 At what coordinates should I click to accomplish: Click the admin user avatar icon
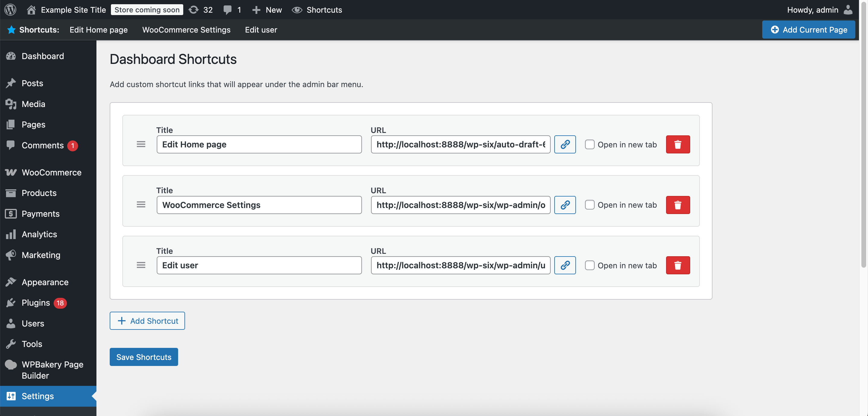pyautogui.click(x=848, y=9)
